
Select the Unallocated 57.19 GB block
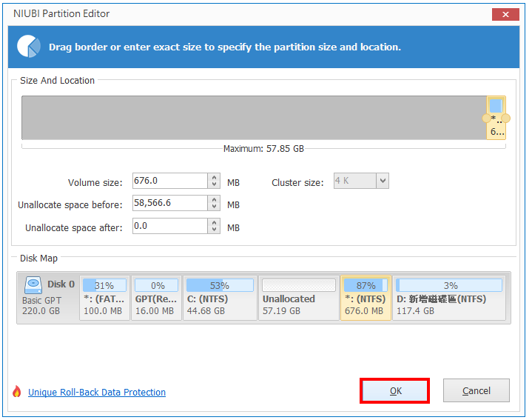[299, 298]
